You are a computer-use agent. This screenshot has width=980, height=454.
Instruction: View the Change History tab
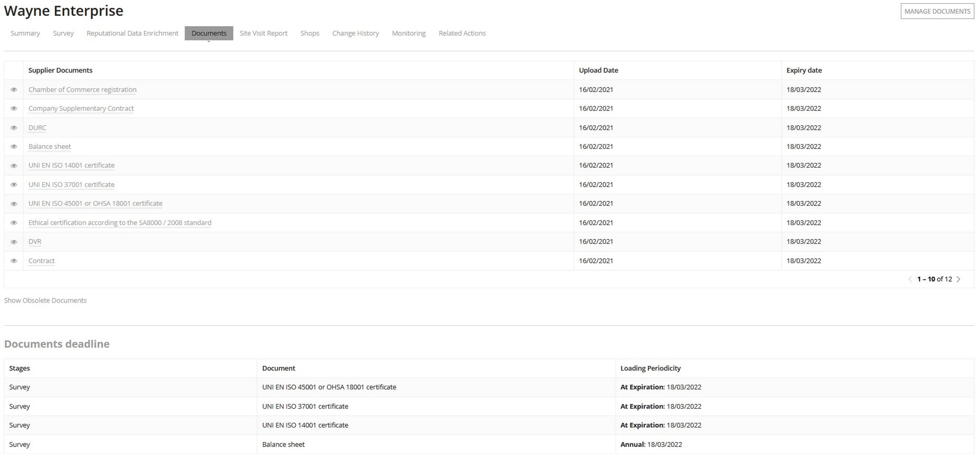(x=356, y=33)
